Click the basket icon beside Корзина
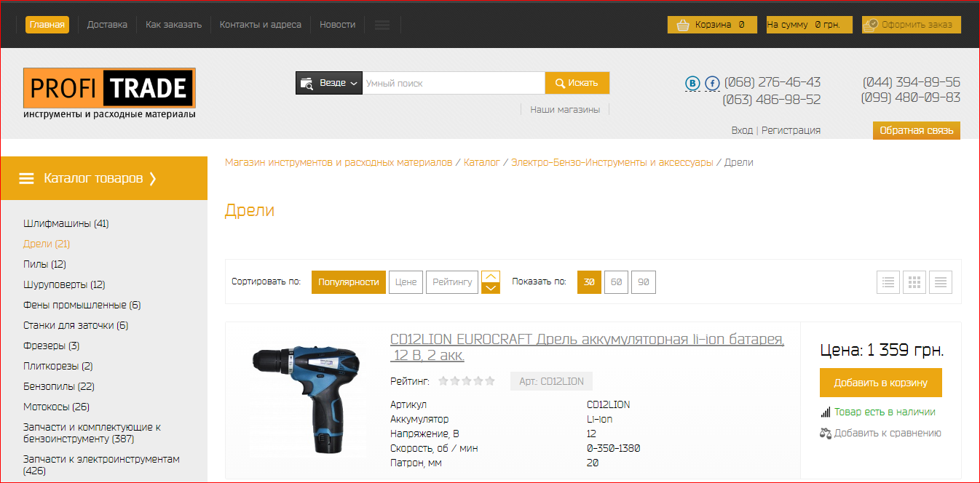Screen dimensions: 980x483 tap(683, 25)
